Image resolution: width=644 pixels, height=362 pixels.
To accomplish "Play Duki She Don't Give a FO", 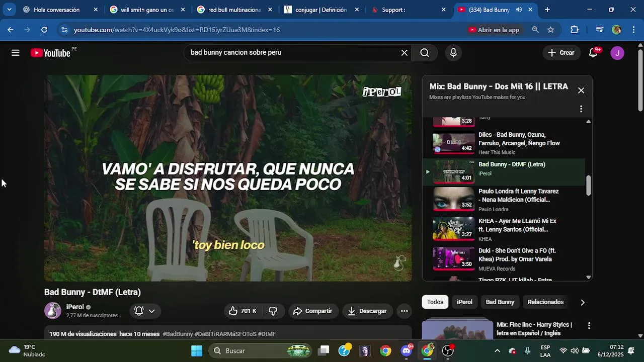I will (504, 259).
